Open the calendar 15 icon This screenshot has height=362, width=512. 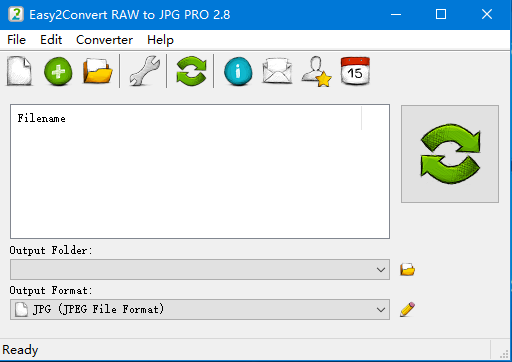pos(355,71)
